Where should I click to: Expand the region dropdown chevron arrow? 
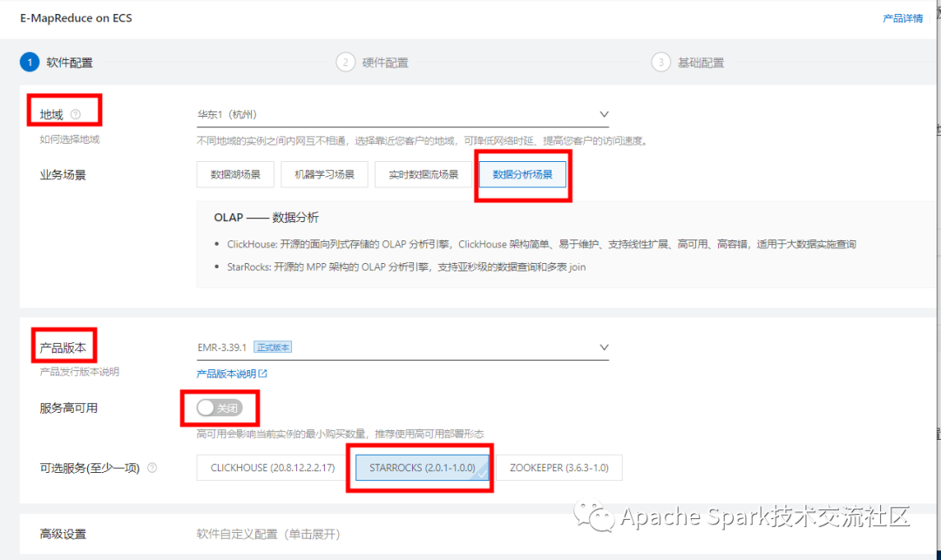(x=604, y=114)
